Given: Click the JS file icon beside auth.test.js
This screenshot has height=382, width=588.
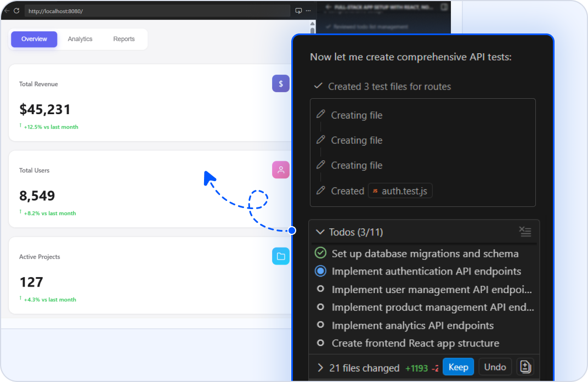Looking at the screenshot, I should pyautogui.click(x=375, y=190).
